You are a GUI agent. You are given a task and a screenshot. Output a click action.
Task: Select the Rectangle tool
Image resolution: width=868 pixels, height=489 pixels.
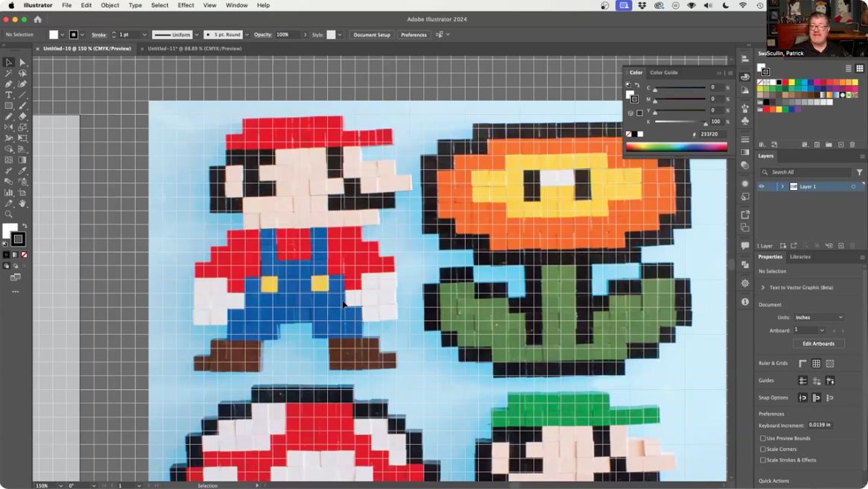(x=9, y=106)
